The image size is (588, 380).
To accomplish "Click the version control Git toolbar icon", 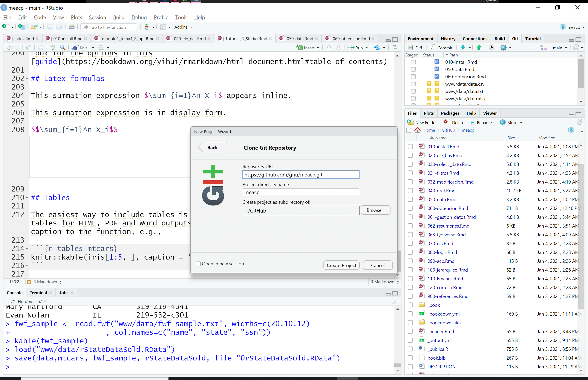I will click(147, 27).
